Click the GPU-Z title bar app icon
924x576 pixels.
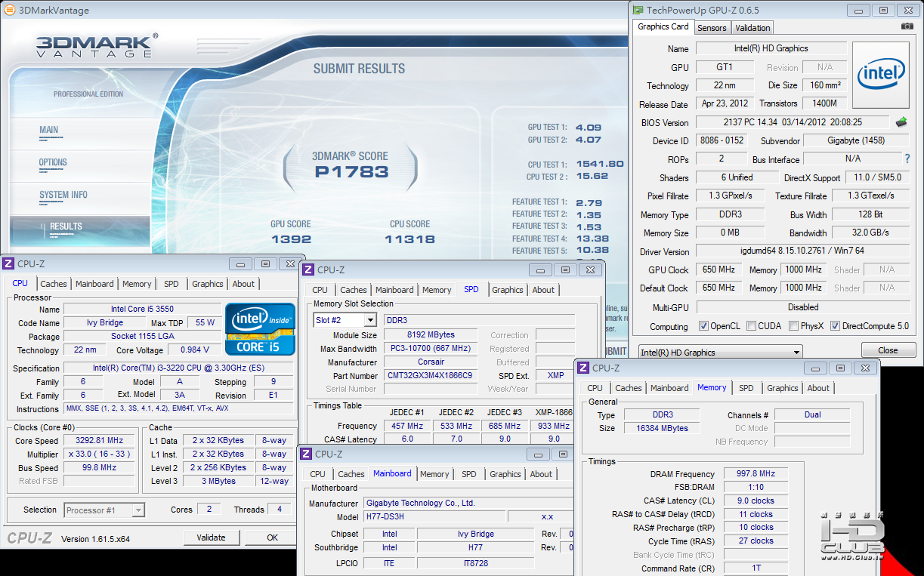[638, 11]
